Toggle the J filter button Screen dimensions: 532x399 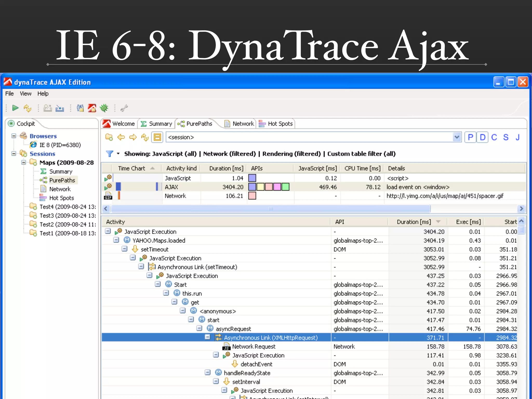[x=517, y=137]
